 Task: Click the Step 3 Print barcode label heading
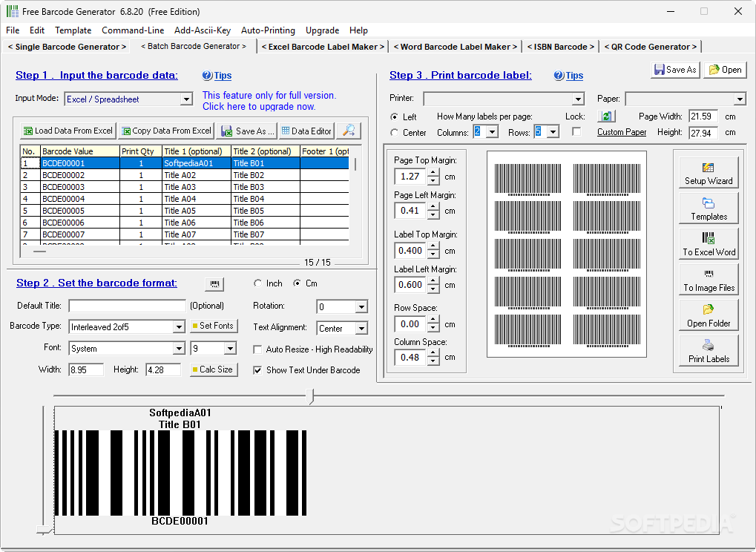(x=461, y=75)
